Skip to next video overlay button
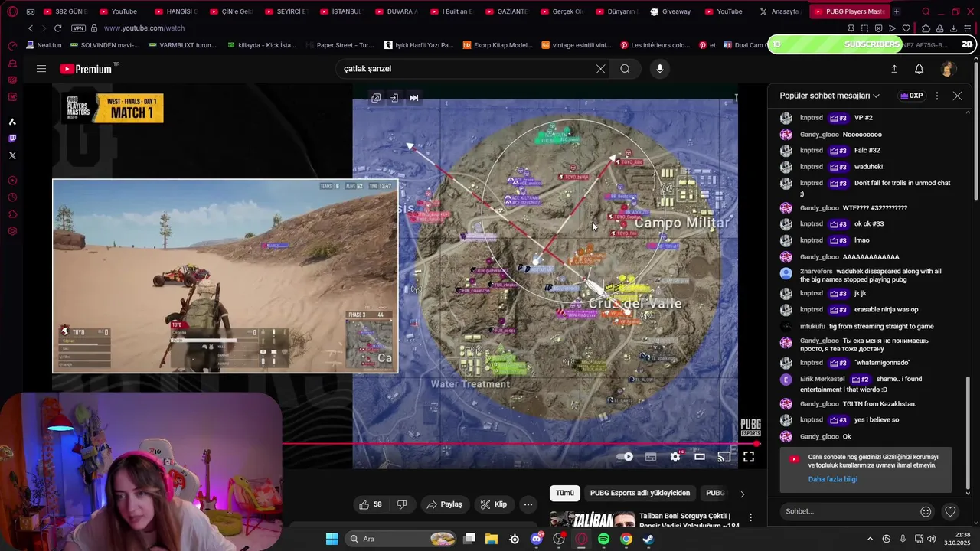The height and width of the screenshot is (551, 980). [414, 98]
